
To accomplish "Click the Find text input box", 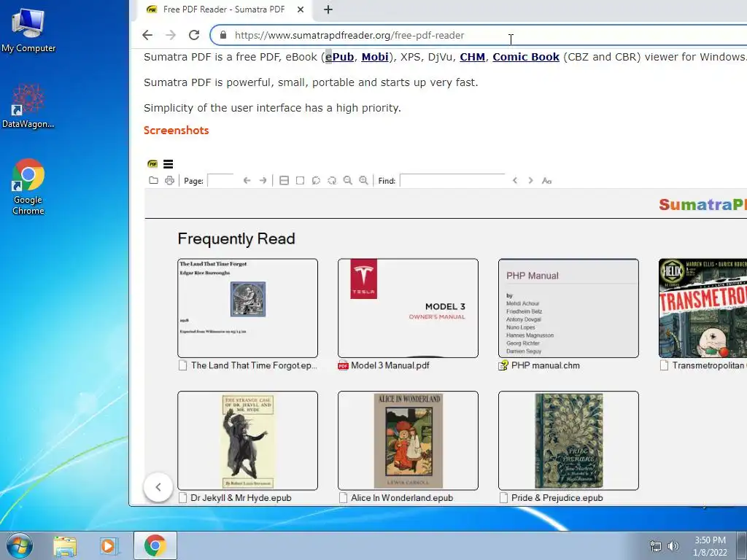I will [x=452, y=181].
